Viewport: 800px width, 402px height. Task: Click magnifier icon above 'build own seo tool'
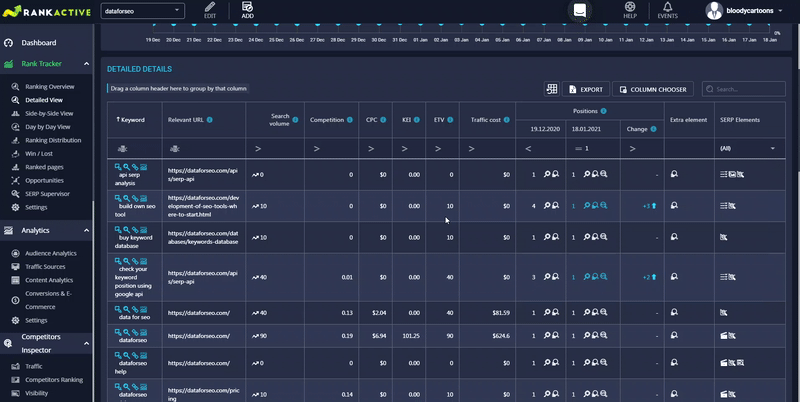[127, 198]
